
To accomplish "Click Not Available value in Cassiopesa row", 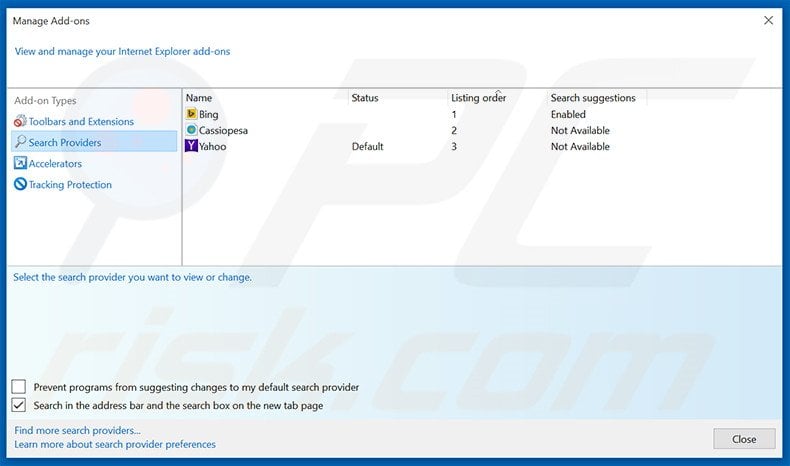I will pyautogui.click(x=580, y=130).
